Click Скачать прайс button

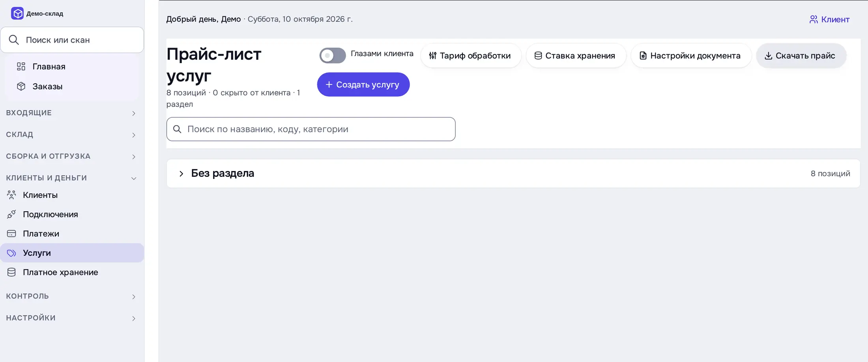pyautogui.click(x=801, y=56)
